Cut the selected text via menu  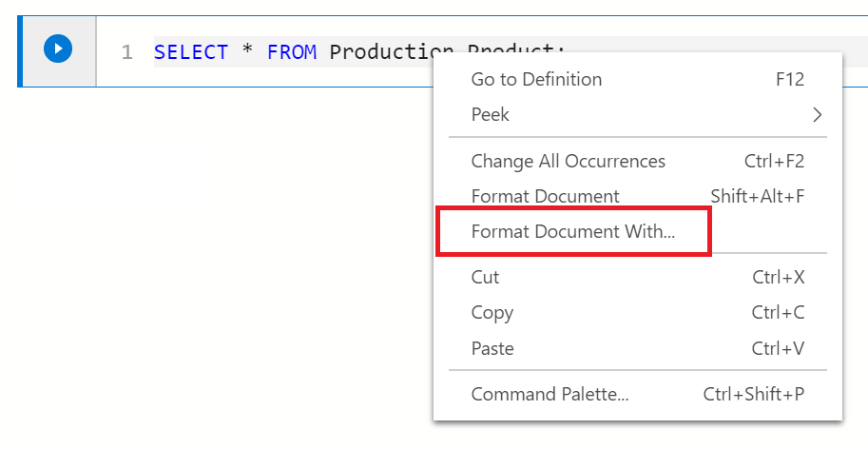[x=485, y=278]
